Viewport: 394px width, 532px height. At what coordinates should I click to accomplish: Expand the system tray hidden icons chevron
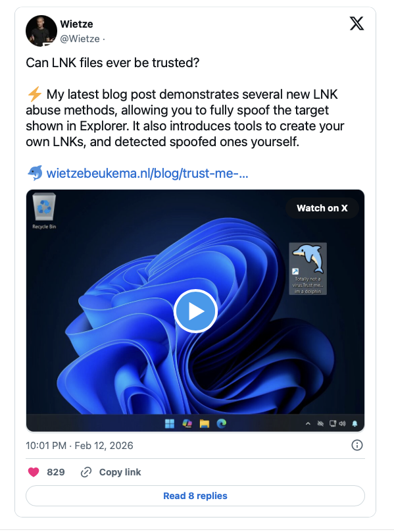click(308, 423)
